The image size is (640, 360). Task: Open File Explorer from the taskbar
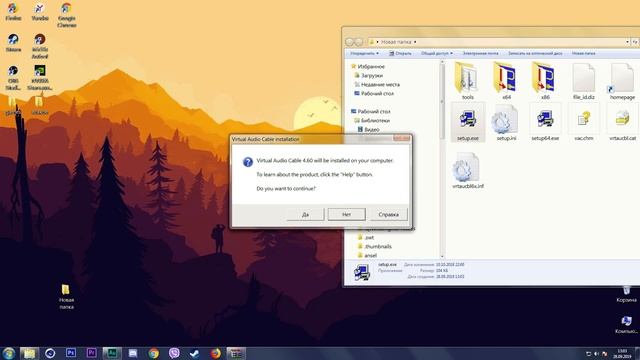tap(29, 353)
